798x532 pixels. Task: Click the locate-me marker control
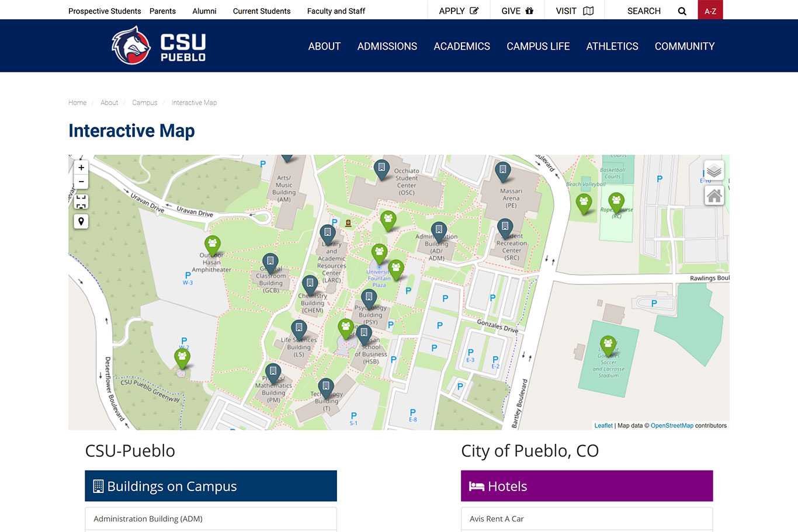coord(81,221)
